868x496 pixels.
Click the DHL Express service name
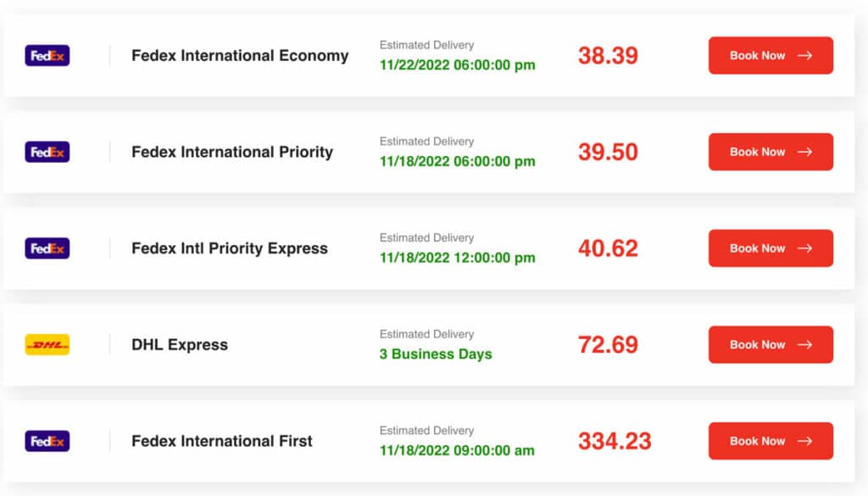(179, 345)
